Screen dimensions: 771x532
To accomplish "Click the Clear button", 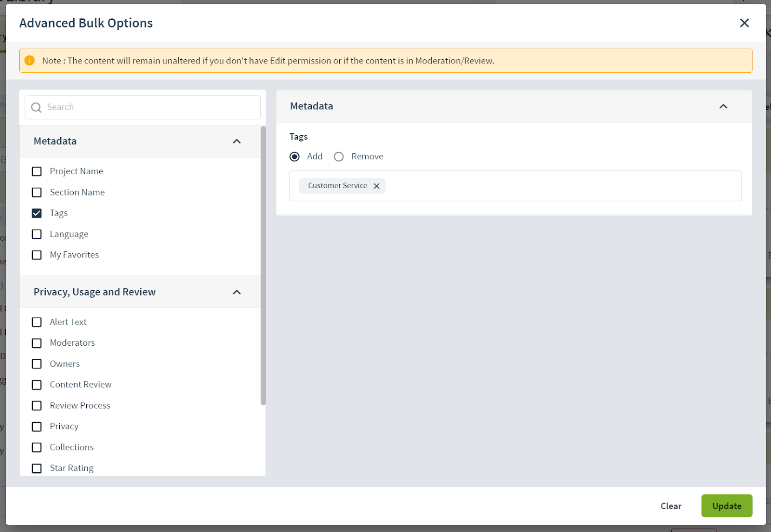I will pyautogui.click(x=671, y=506).
